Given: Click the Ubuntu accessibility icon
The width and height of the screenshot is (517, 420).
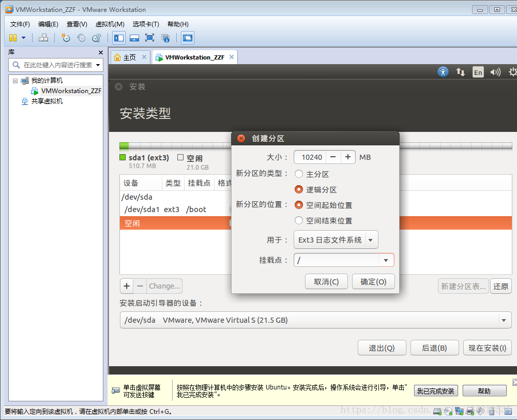Looking at the screenshot, I should (x=443, y=71).
